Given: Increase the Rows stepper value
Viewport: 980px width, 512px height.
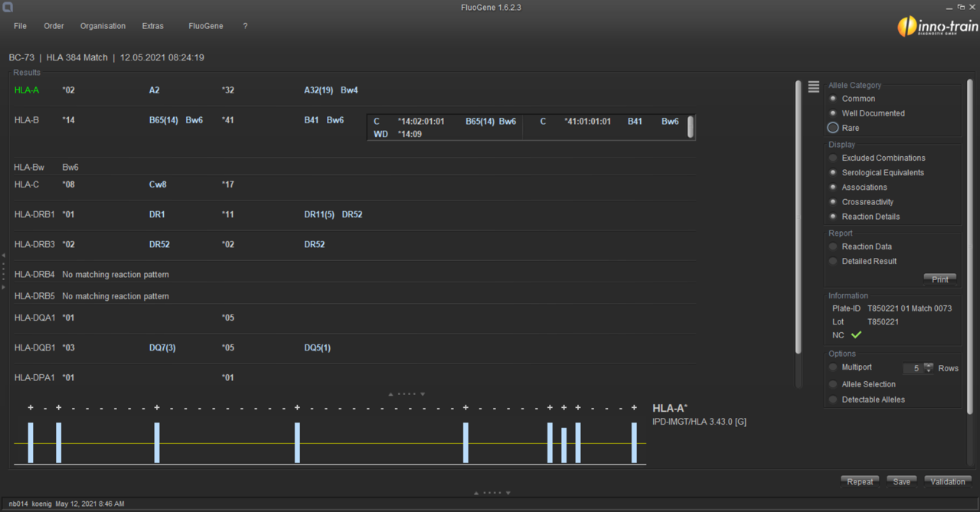Looking at the screenshot, I should (929, 365).
